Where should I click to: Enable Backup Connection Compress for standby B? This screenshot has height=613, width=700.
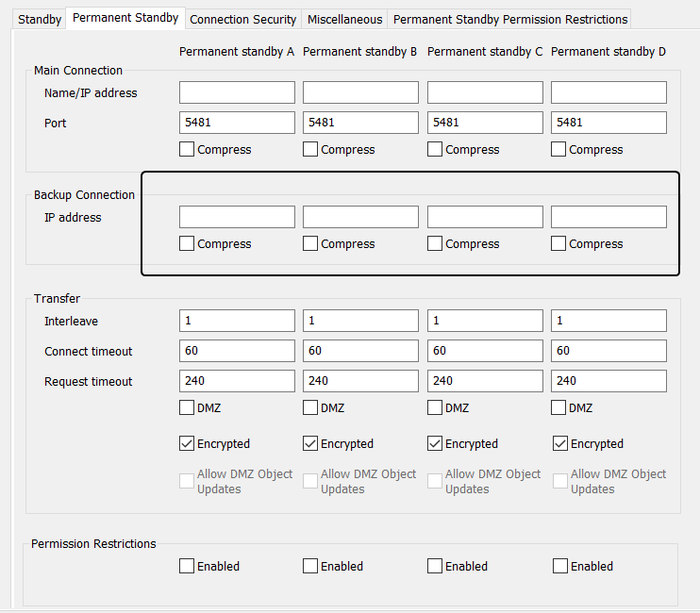click(310, 243)
